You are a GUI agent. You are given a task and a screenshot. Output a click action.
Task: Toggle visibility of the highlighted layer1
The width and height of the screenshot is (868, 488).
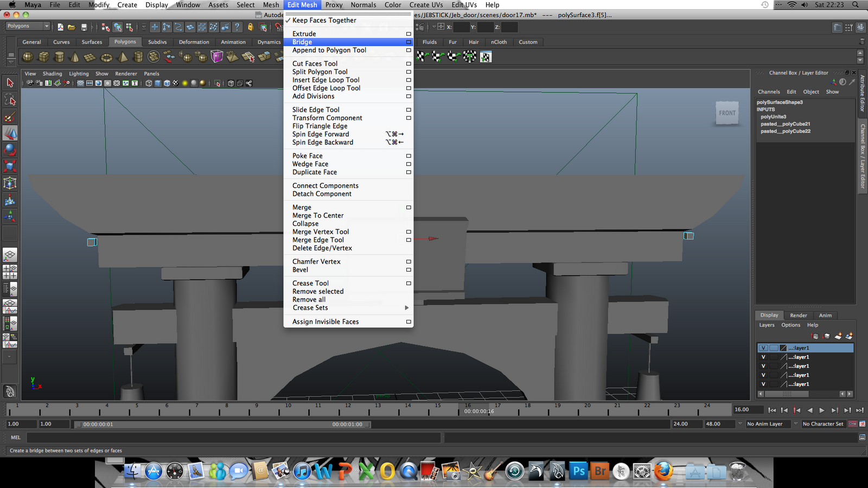click(x=763, y=348)
